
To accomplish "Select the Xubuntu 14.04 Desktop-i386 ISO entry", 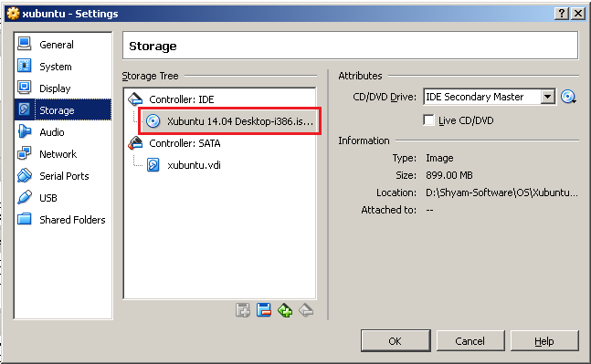I will pos(230,121).
